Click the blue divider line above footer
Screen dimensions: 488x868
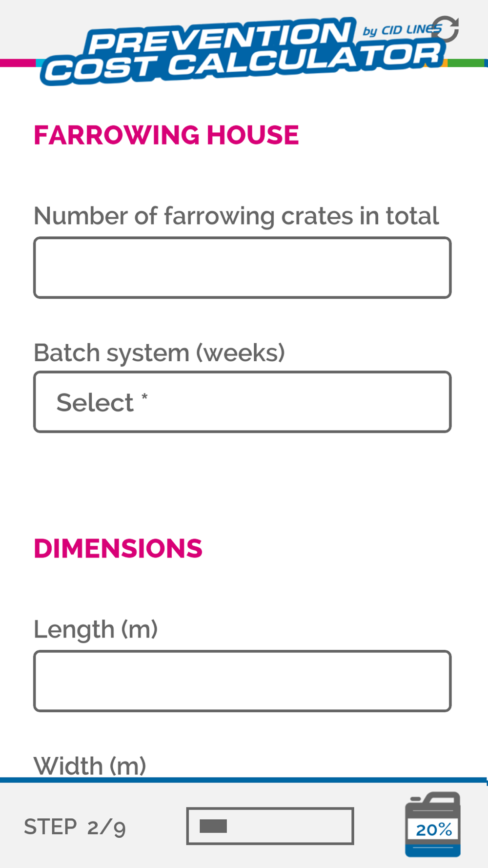coord(244,780)
